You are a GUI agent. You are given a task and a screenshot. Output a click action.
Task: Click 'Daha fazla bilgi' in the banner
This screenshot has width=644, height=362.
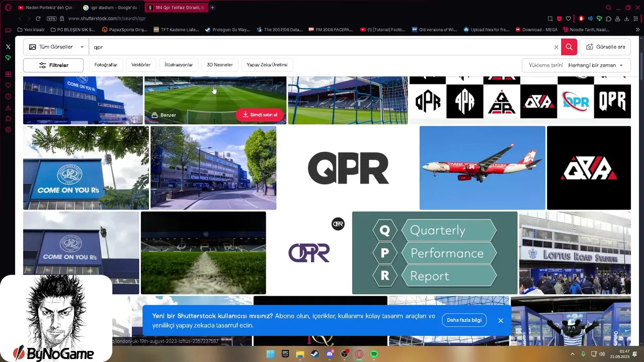point(464,320)
